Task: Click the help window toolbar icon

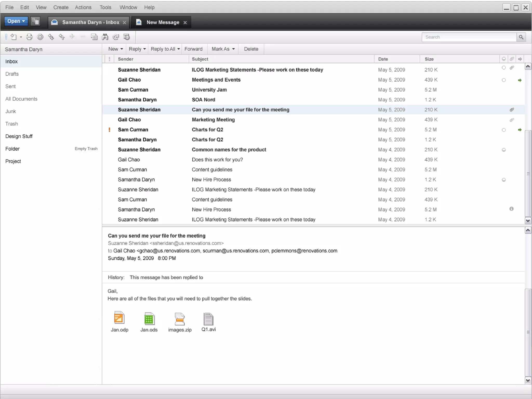Action: 127,37
